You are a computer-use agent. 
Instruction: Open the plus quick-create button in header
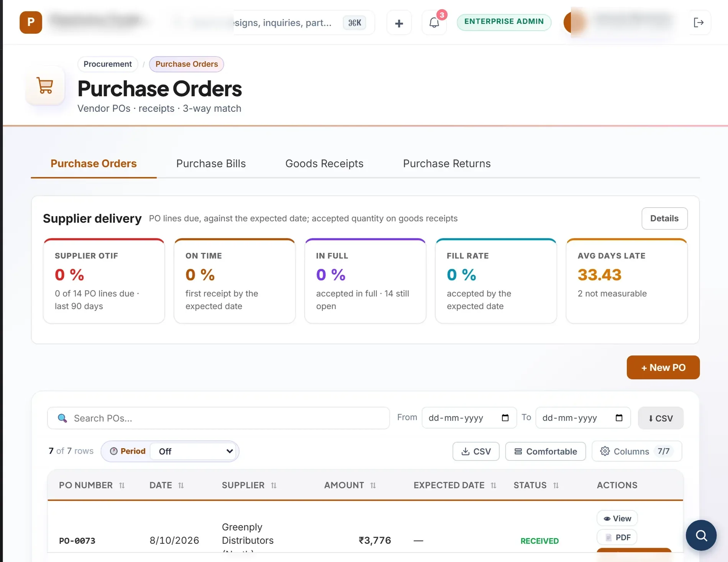(399, 23)
